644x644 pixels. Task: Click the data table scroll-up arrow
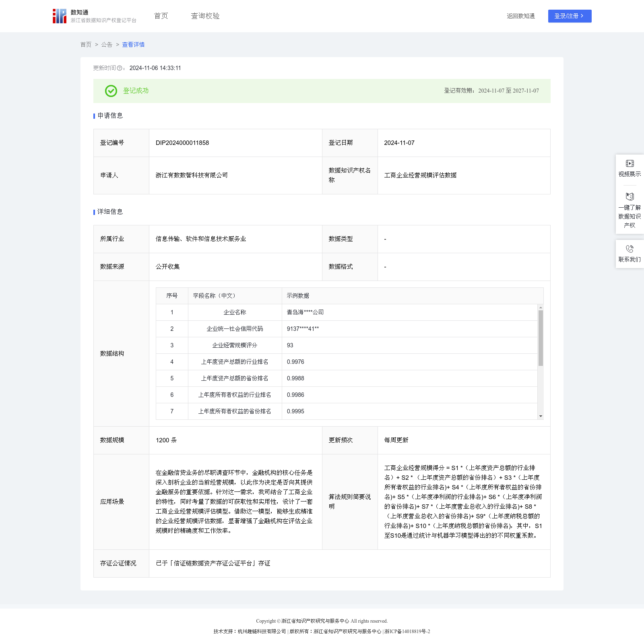[x=541, y=308]
